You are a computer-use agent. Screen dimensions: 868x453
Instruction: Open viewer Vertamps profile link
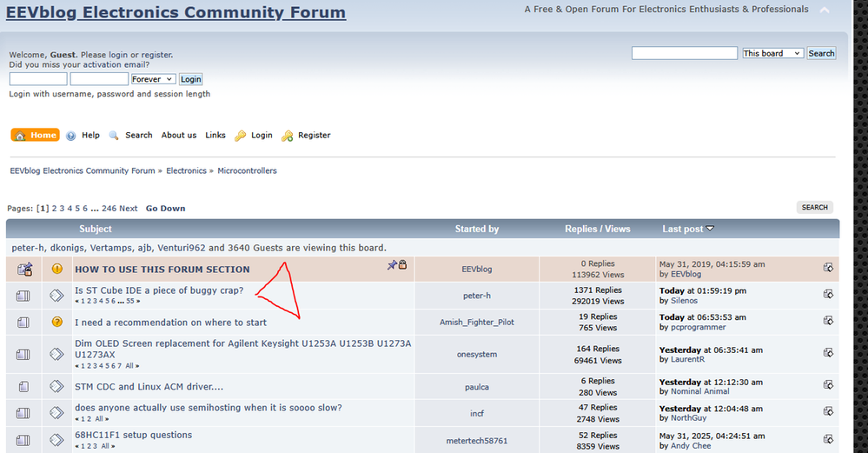coord(111,248)
